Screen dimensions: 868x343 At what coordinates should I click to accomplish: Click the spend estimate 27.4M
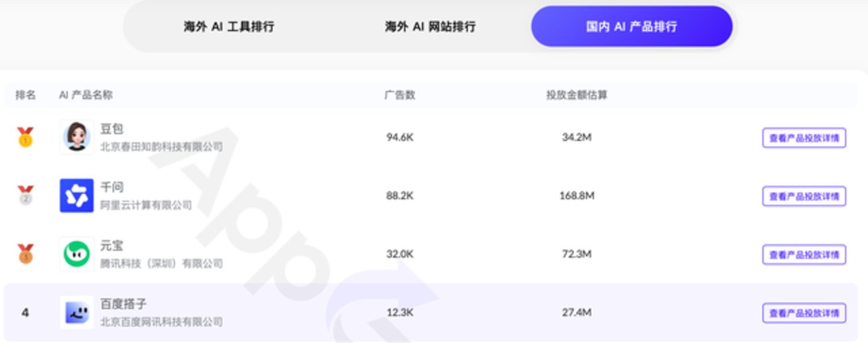(577, 312)
